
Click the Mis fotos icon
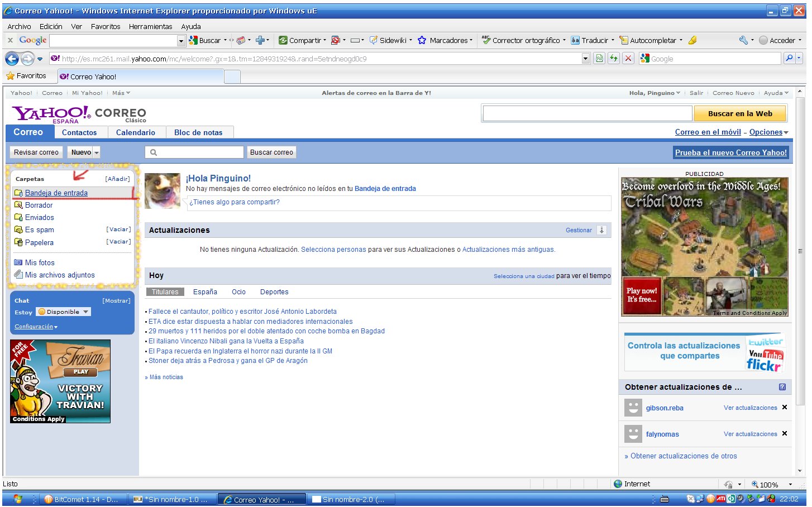click(18, 262)
